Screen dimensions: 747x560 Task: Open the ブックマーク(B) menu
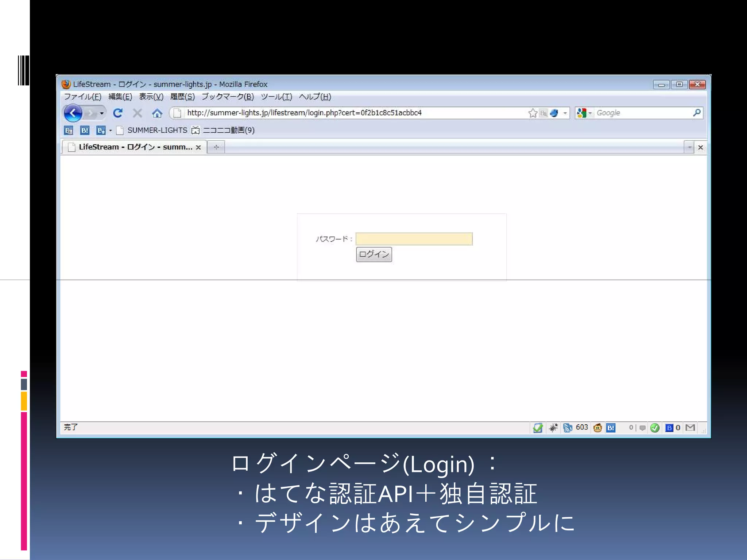pos(228,97)
